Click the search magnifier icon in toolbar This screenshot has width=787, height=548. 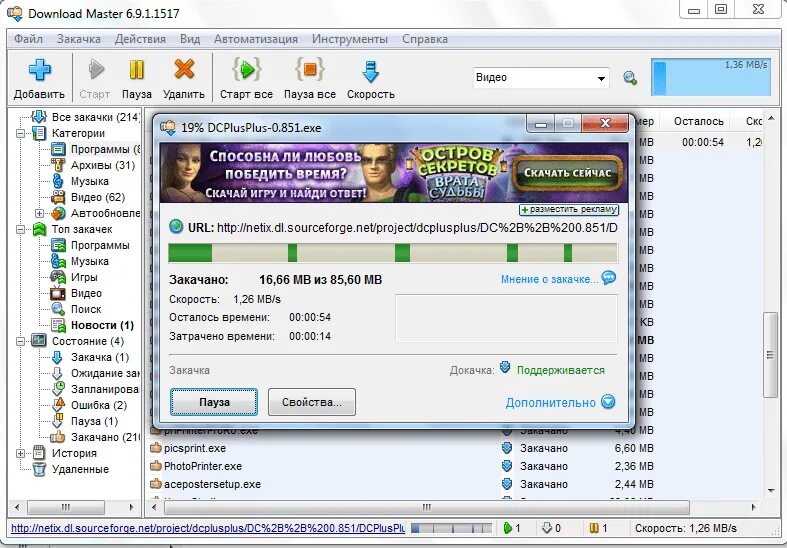pos(630,78)
